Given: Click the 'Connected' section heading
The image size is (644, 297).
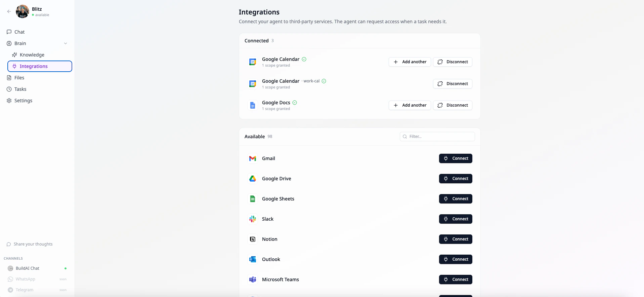Looking at the screenshot, I should 257,41.
